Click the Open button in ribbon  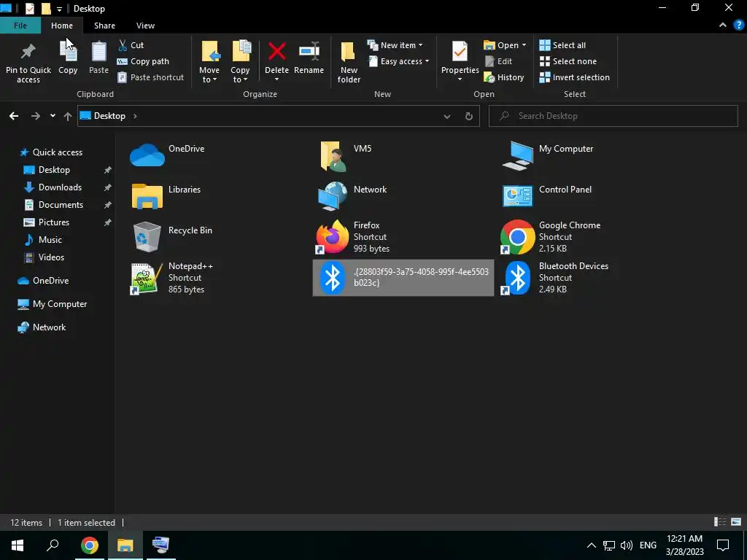point(505,45)
